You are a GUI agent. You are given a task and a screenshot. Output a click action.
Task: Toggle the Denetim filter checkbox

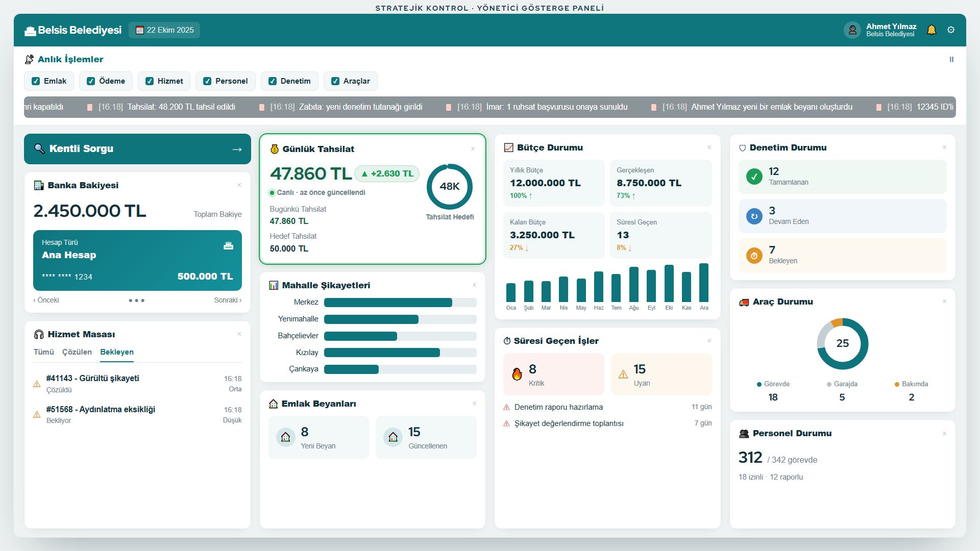(x=273, y=81)
